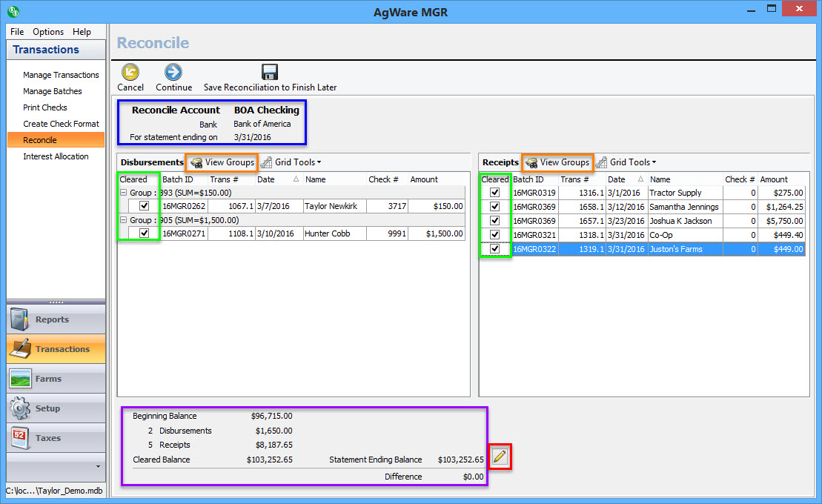Click the pencil edit statement balance icon

point(500,457)
